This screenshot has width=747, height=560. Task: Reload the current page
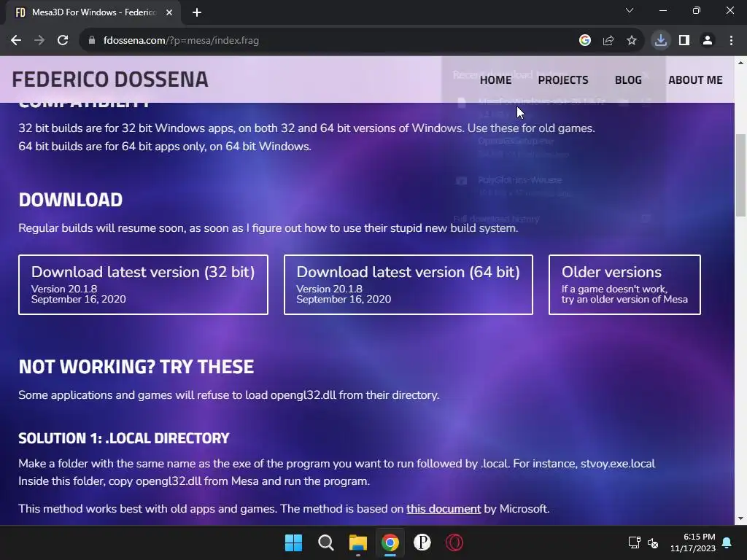(63, 41)
